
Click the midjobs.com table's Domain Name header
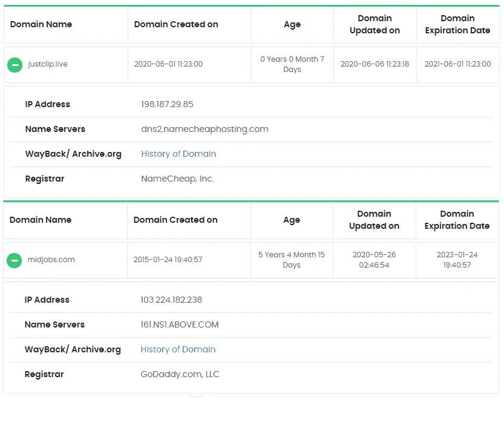[40, 220]
